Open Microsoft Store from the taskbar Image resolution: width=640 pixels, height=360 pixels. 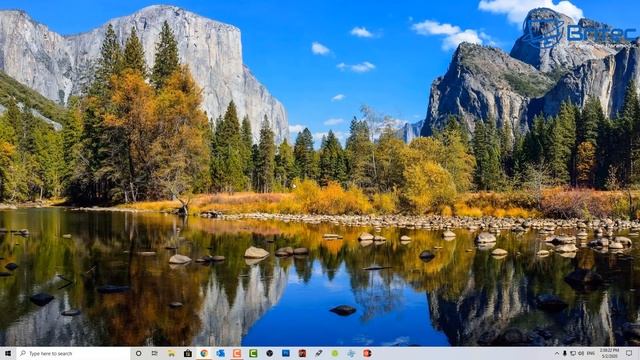pyautogui.click(x=188, y=353)
